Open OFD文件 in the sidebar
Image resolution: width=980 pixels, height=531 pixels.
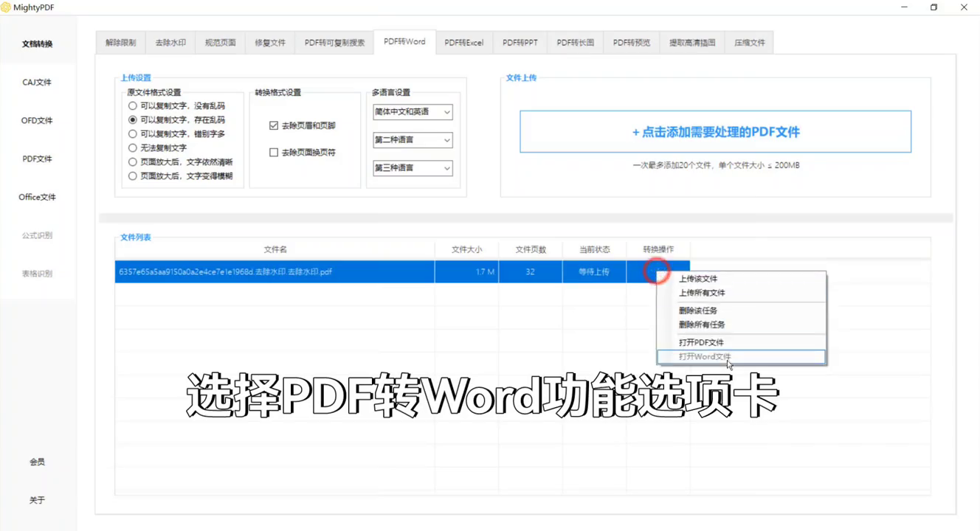37,121
